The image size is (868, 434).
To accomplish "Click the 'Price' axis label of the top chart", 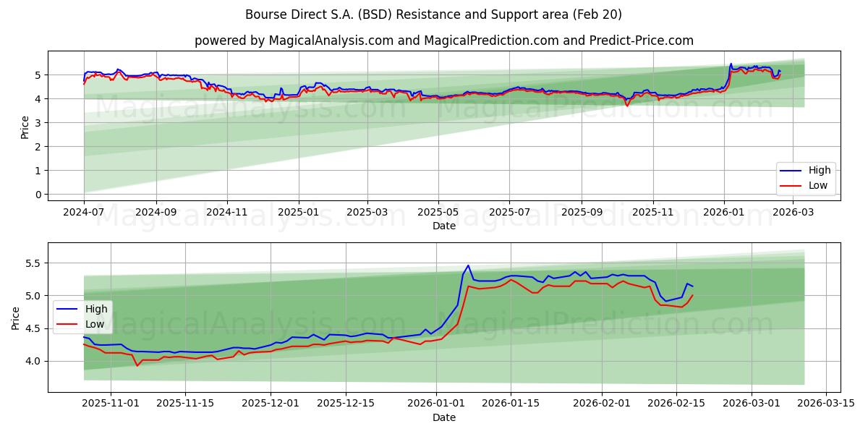I will click(x=25, y=127).
